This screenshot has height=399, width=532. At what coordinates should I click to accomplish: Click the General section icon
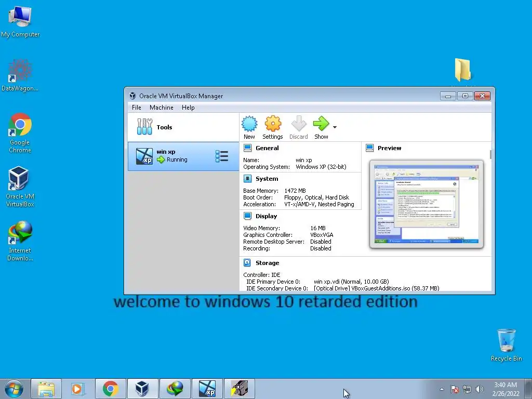point(248,148)
